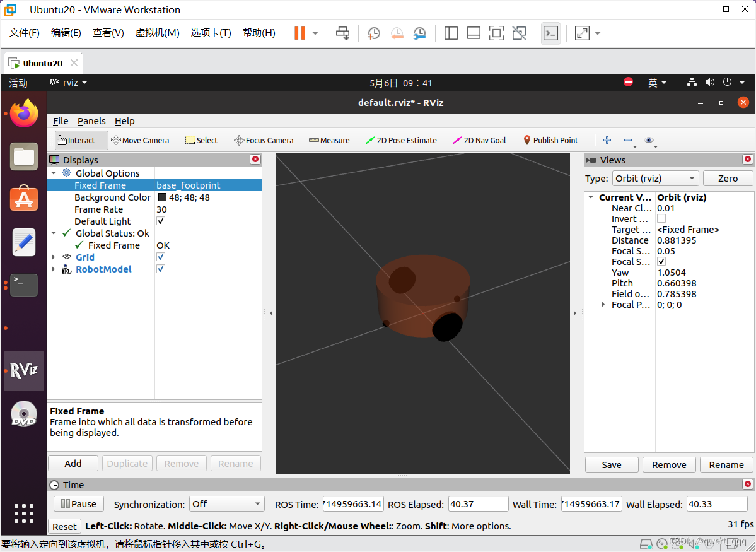The image size is (756, 552).
Task: Open VMware 虚拟机(M) menu
Action: coord(157,33)
